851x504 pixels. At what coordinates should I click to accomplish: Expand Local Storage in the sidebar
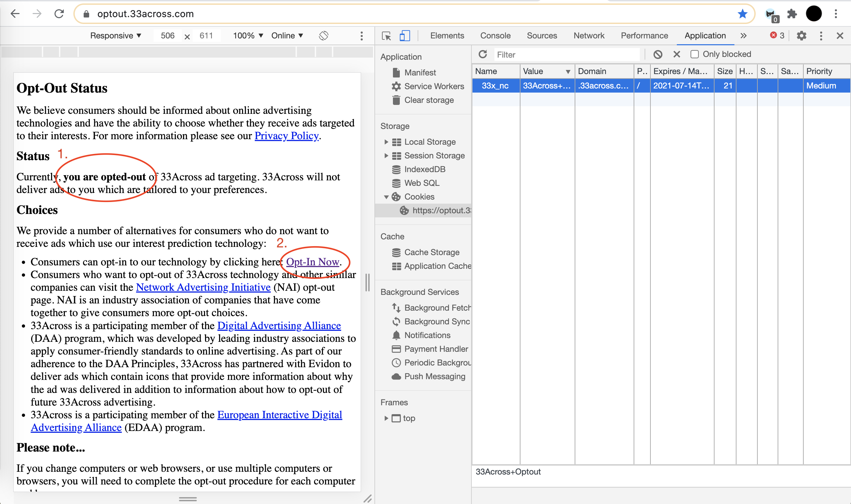click(387, 142)
